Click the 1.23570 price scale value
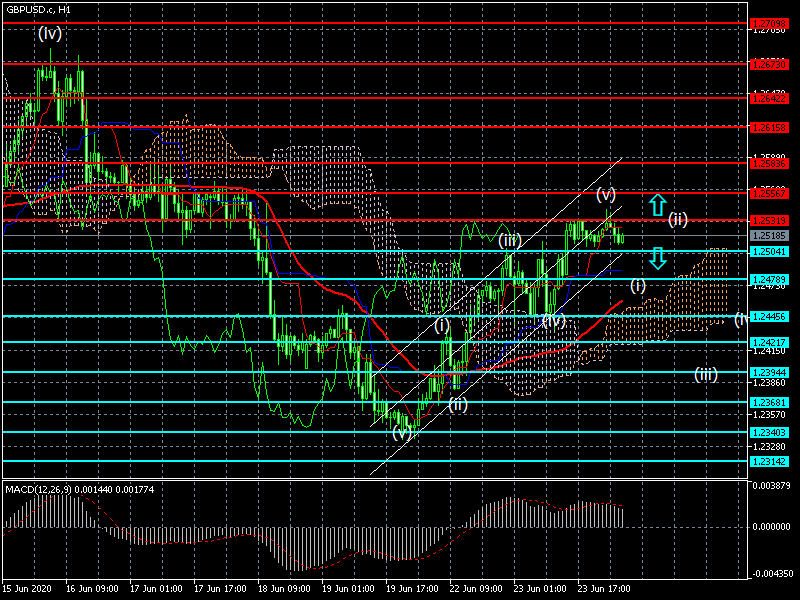800x600 pixels. pos(769,415)
